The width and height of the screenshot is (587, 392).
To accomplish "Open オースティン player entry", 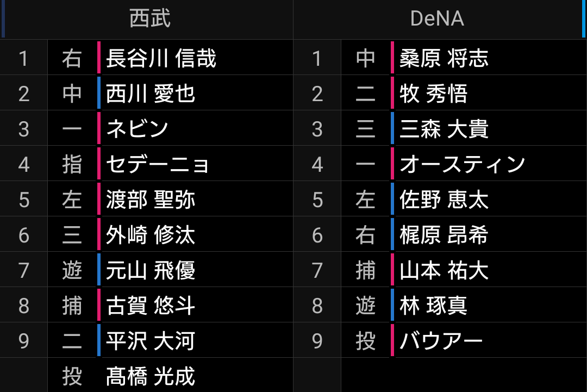I will coord(463,164).
